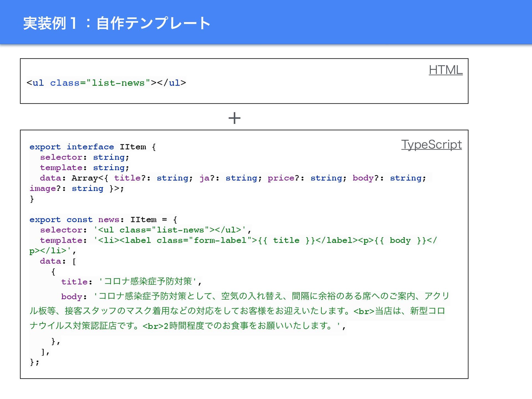The width and height of the screenshot is (532, 399).
Task: Click the HTML code line with list-news ul
Action: tap(106, 83)
